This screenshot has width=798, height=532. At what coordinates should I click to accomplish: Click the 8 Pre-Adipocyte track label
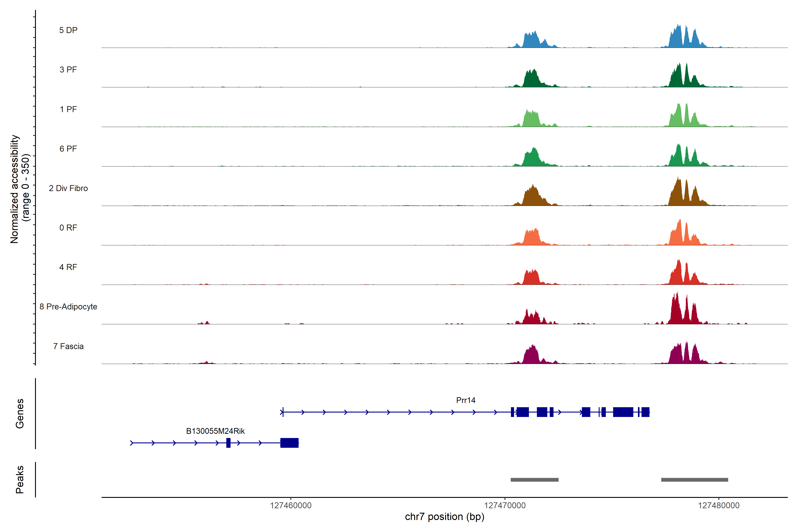pyautogui.click(x=68, y=307)
